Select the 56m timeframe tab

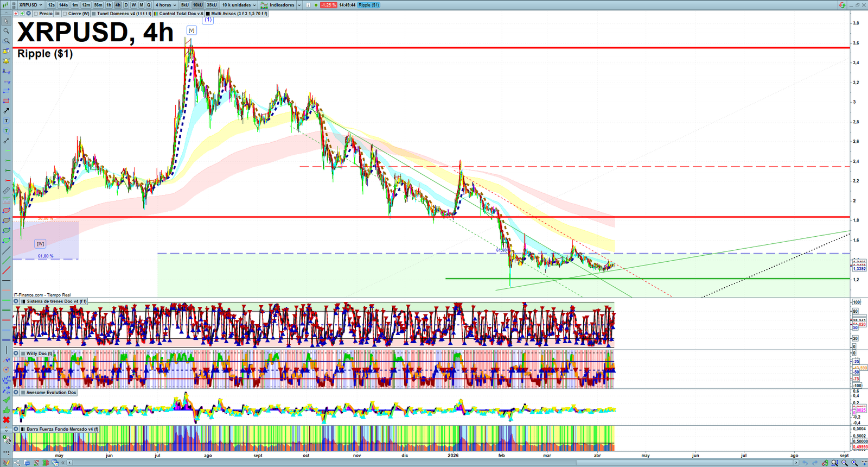[x=98, y=5]
